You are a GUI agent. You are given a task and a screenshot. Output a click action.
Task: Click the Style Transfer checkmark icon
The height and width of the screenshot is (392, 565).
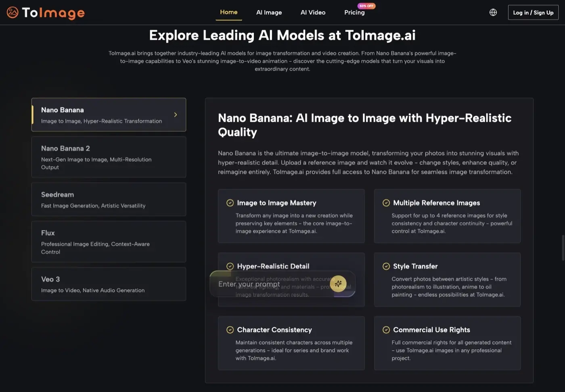(386, 266)
